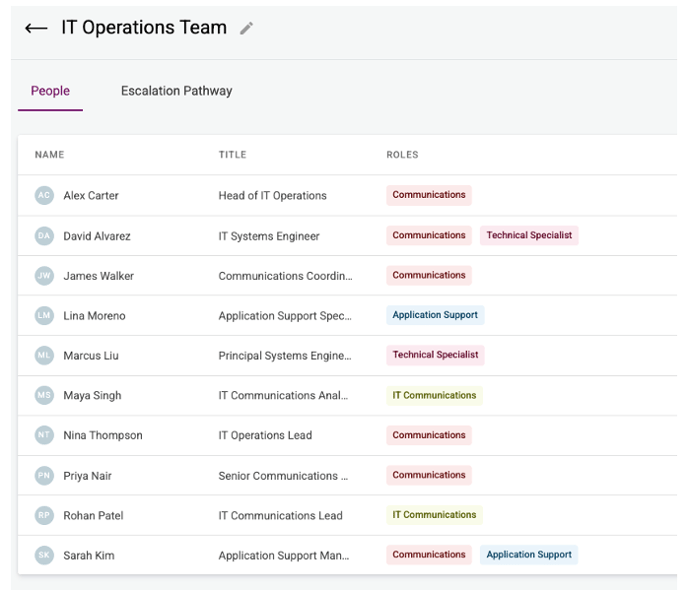Click Lina Moreno's LM avatar
The height and width of the screenshot is (590, 688).
pyautogui.click(x=44, y=315)
